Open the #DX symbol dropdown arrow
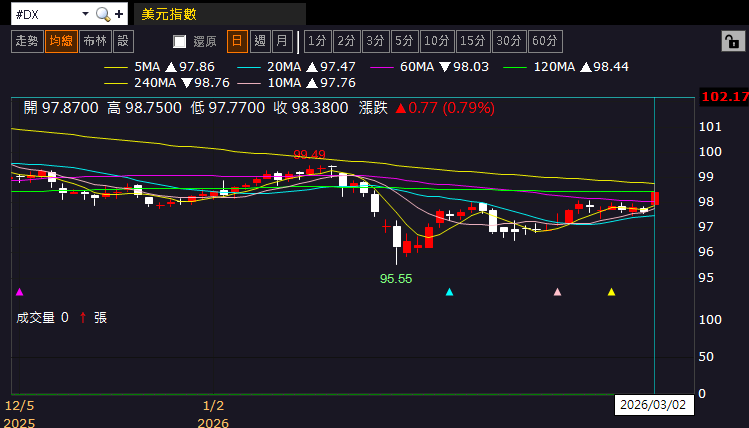749x428 pixels. (x=85, y=14)
